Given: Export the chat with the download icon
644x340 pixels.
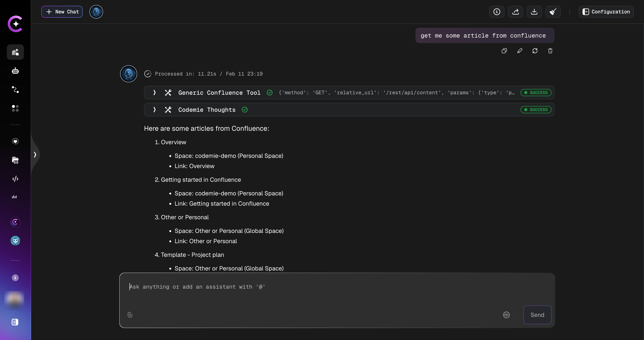Looking at the screenshot, I should 534,12.
